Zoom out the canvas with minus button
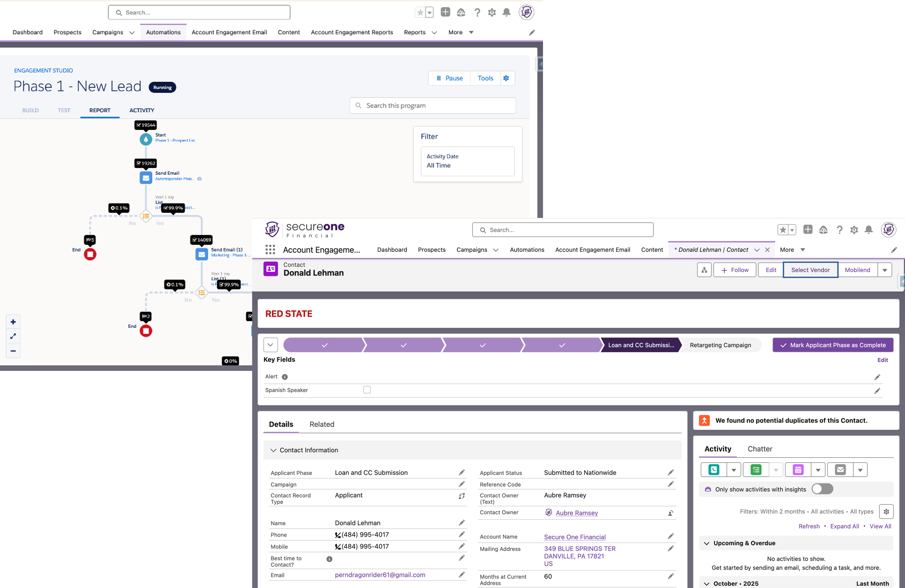Image resolution: width=905 pixels, height=588 pixels. coord(13,351)
